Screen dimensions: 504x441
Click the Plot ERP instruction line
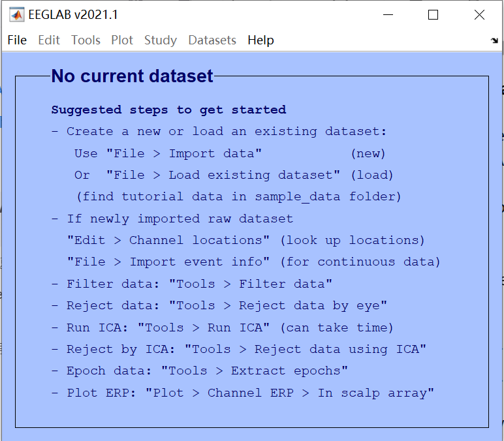pos(243,393)
